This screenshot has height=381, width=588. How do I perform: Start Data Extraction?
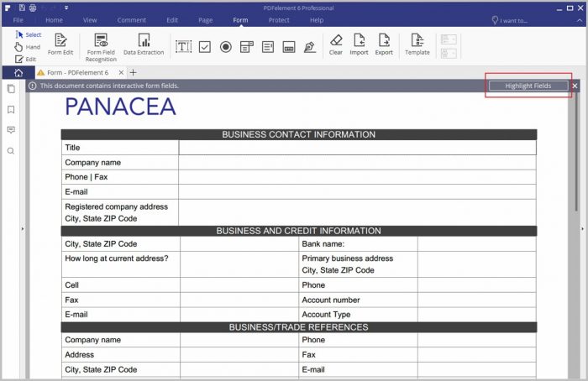pos(144,44)
